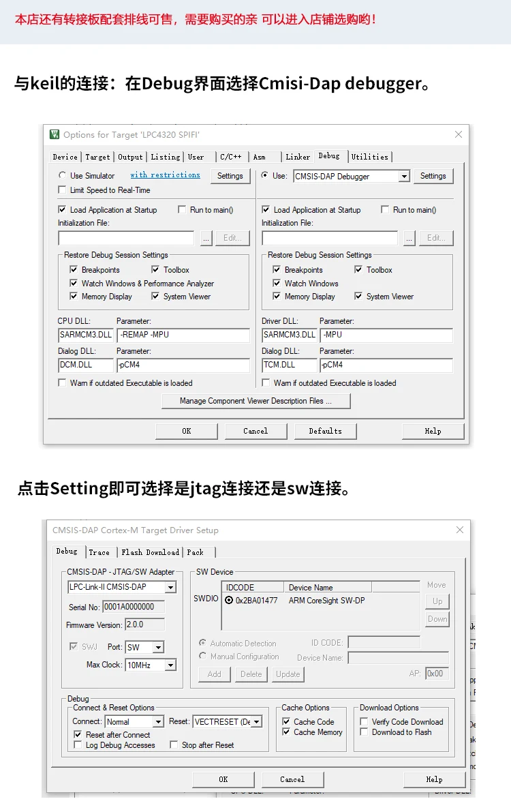The width and height of the screenshot is (511, 812).
Task: Click Cancel in Options dialog
Action: click(x=255, y=431)
